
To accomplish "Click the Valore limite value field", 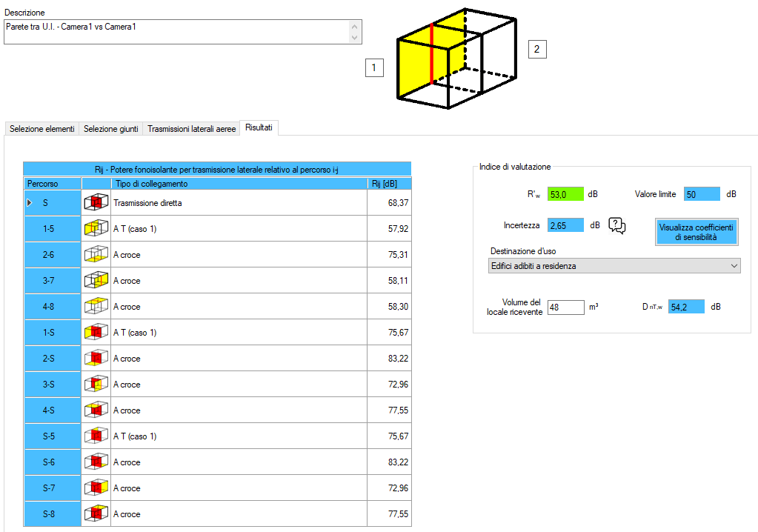I will click(701, 194).
